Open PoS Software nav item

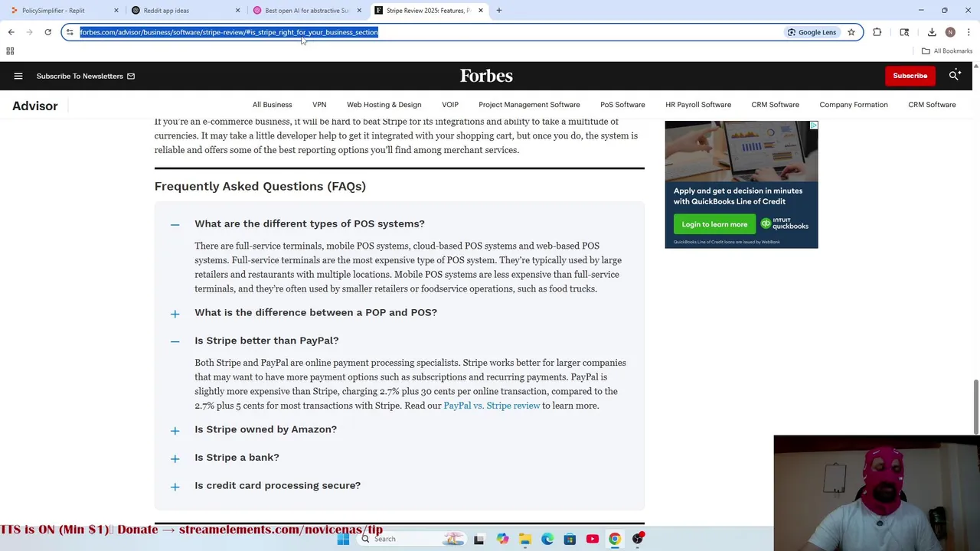pos(622,105)
